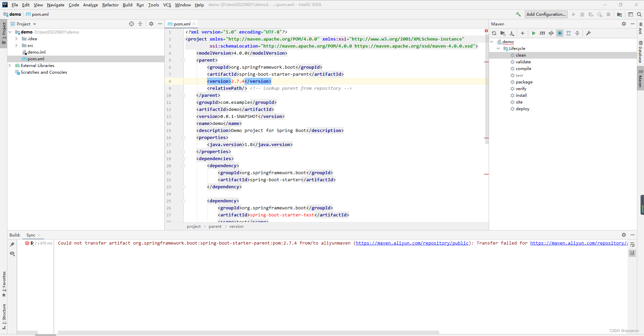Open the second aliyun repository link

click(x=579, y=243)
